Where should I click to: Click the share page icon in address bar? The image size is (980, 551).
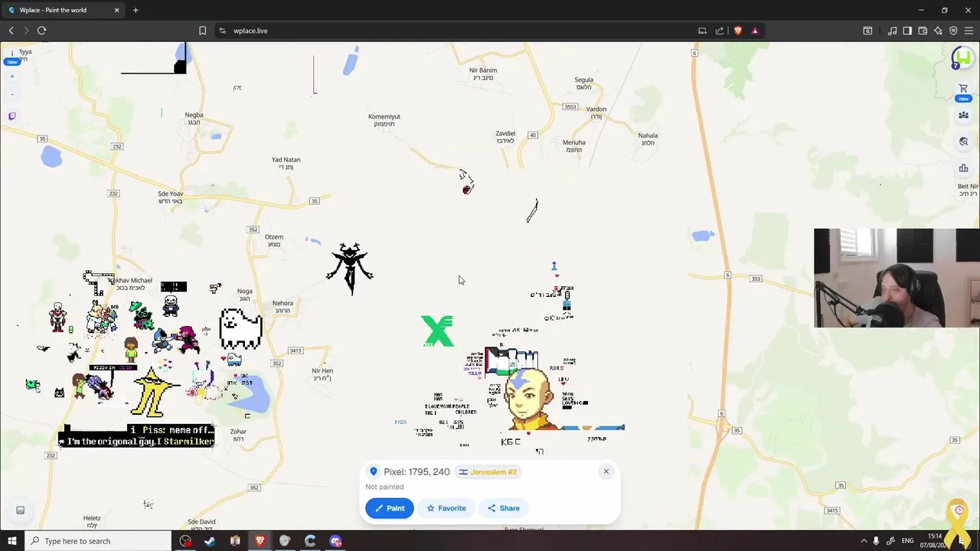click(x=720, y=31)
